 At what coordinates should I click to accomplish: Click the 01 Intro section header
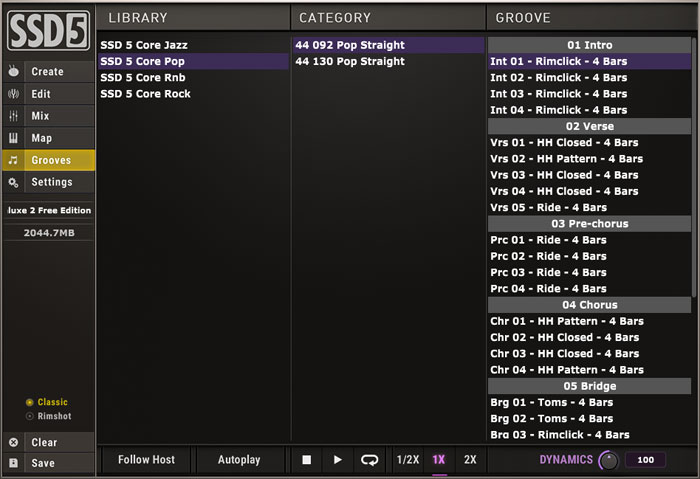pos(589,45)
